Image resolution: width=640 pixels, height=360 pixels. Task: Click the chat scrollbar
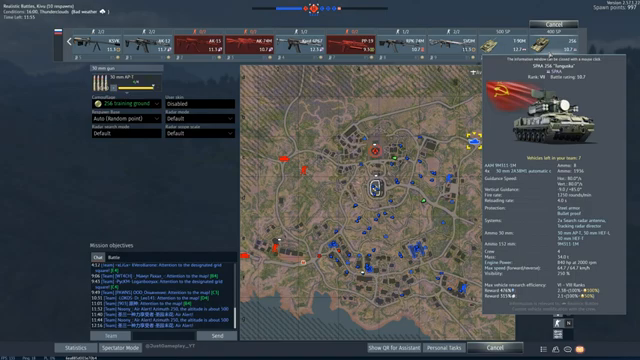click(235, 318)
